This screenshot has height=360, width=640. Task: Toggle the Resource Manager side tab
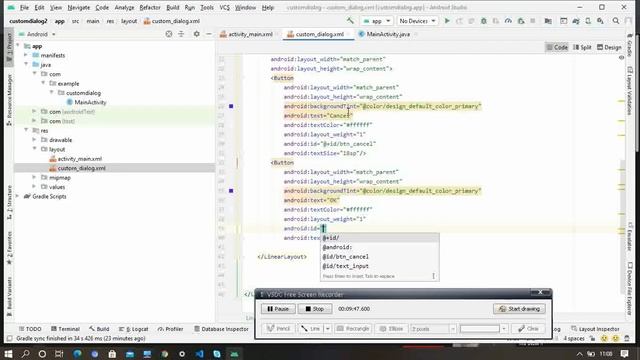pos(9,99)
